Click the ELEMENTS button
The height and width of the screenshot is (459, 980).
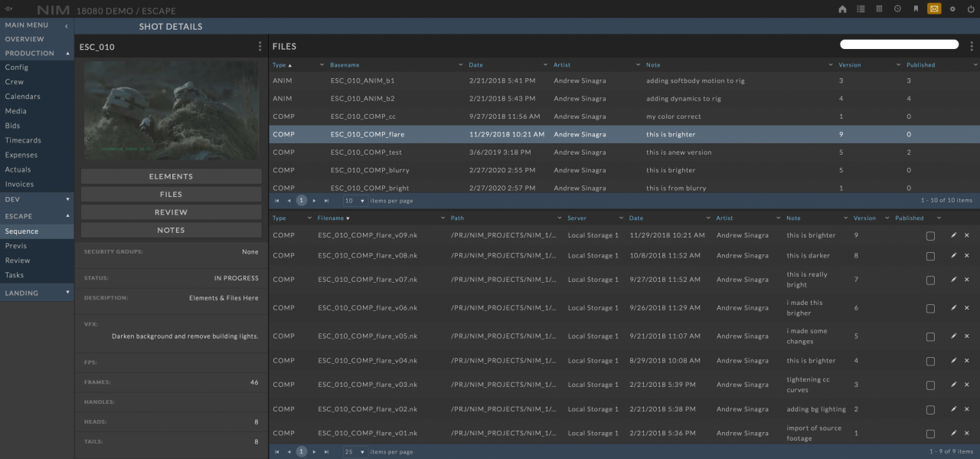click(171, 176)
